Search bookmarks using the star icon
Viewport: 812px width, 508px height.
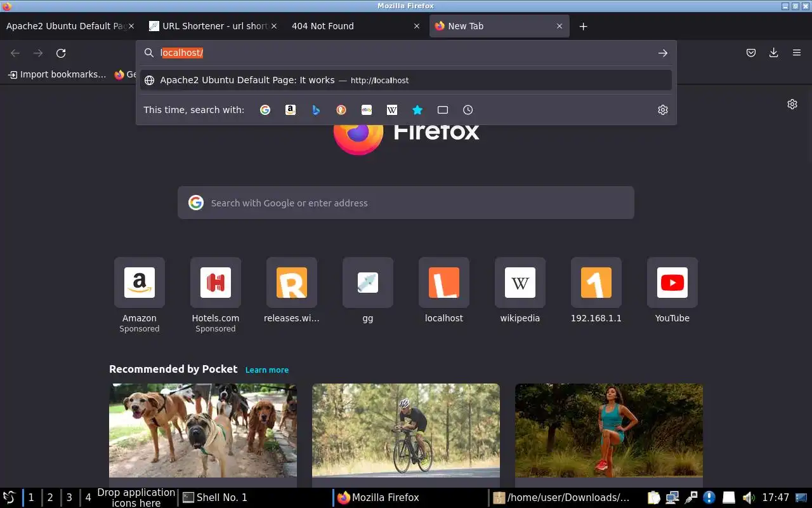[x=417, y=110]
